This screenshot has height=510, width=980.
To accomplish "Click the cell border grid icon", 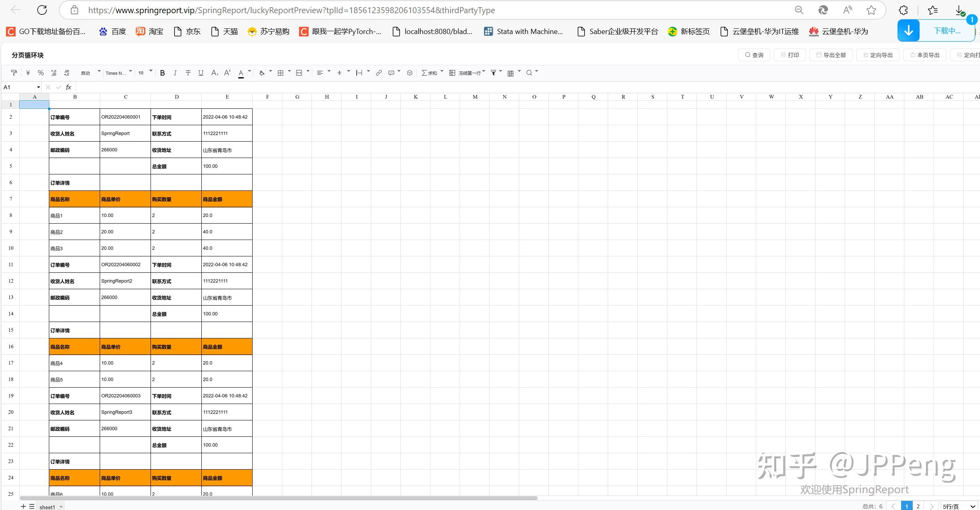I will (x=281, y=73).
